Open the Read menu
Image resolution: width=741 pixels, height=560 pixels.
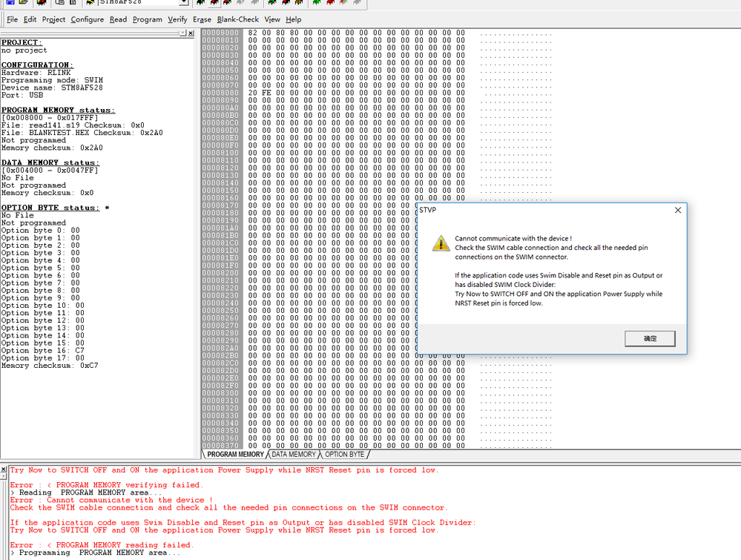[118, 19]
